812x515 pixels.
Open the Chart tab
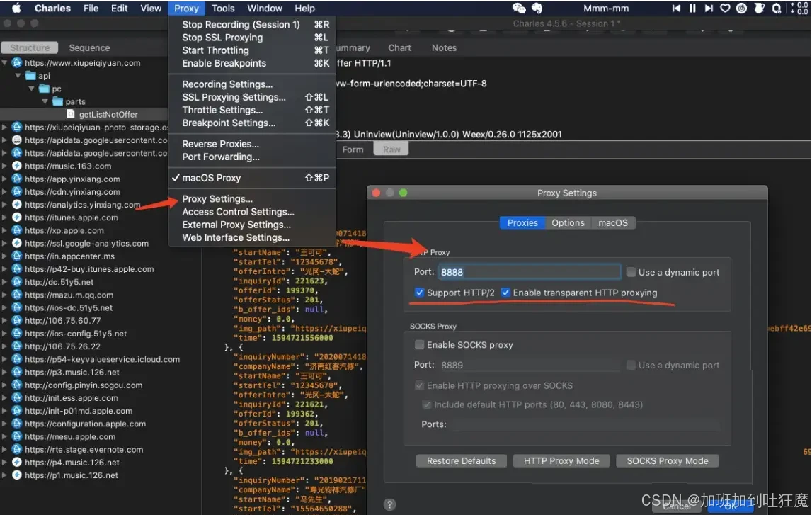coord(400,47)
